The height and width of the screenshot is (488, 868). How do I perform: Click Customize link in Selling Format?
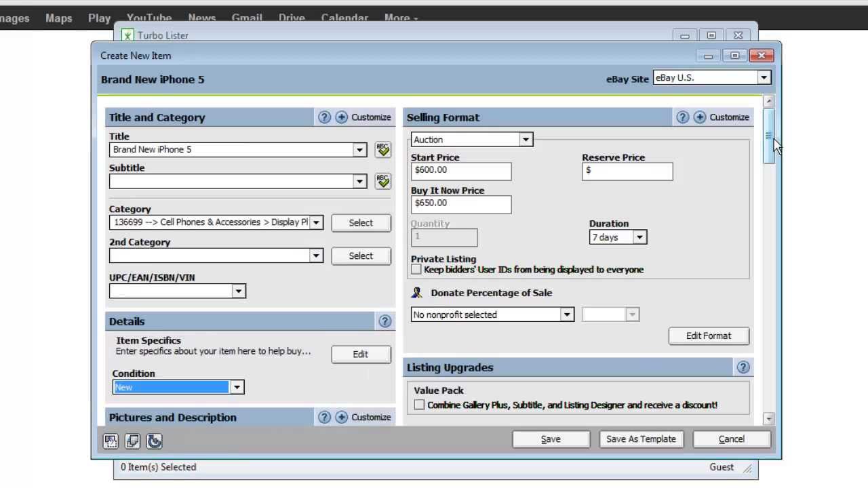729,117
